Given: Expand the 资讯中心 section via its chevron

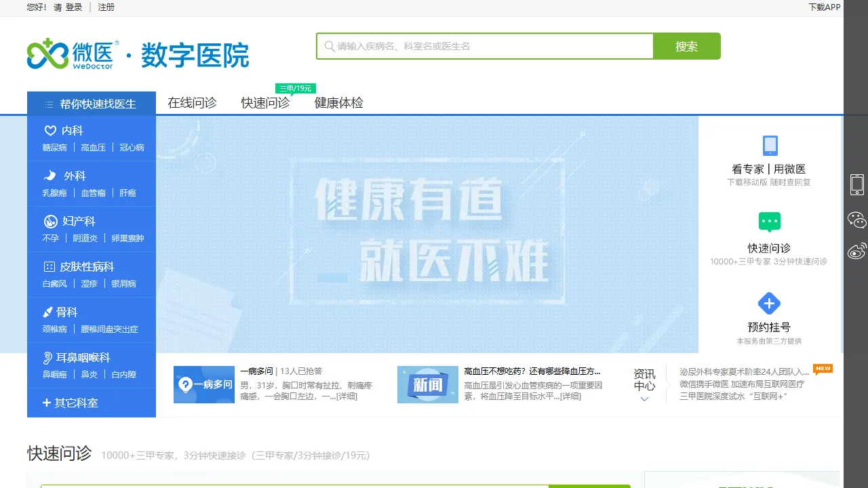Looking at the screenshot, I should tap(644, 400).
